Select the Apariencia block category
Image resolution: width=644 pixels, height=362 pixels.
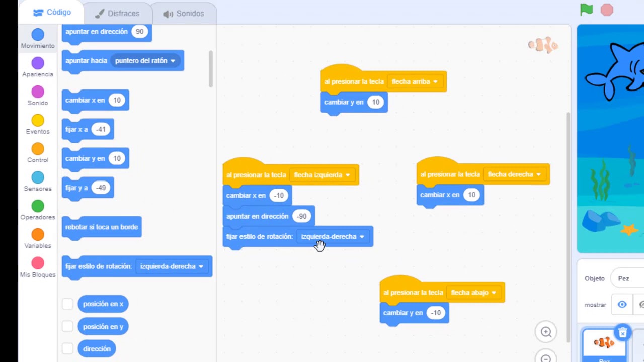point(38,67)
